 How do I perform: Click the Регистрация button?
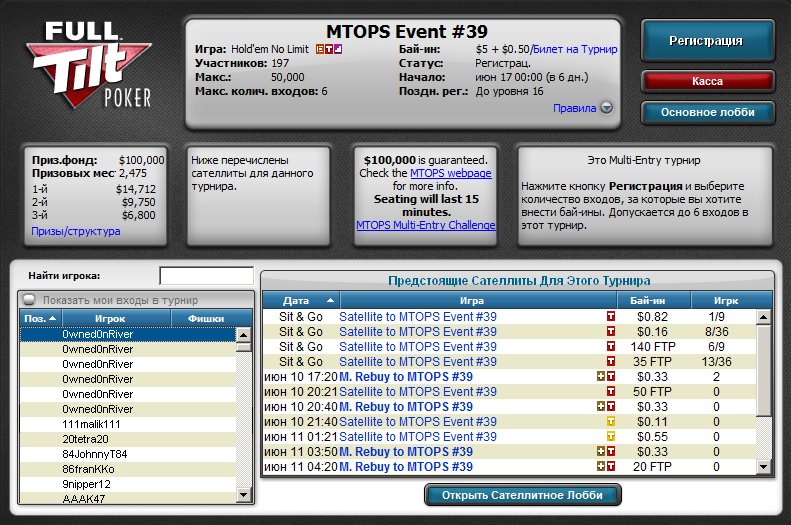pyautogui.click(x=707, y=41)
